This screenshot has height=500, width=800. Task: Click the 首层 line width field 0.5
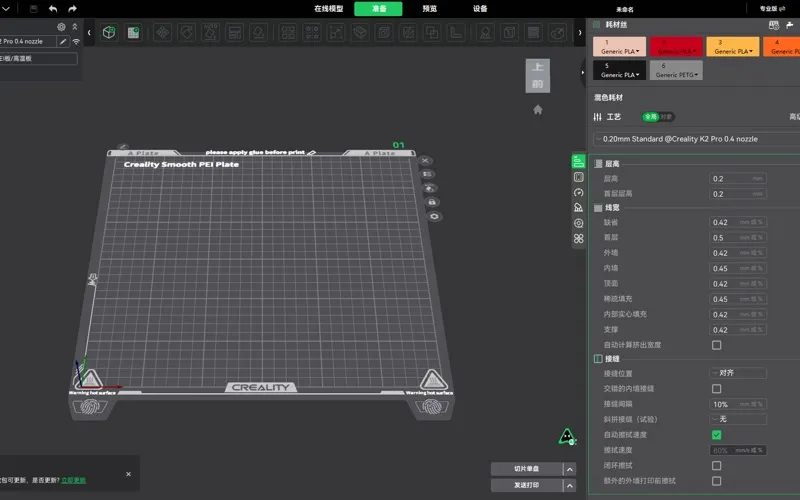738,238
